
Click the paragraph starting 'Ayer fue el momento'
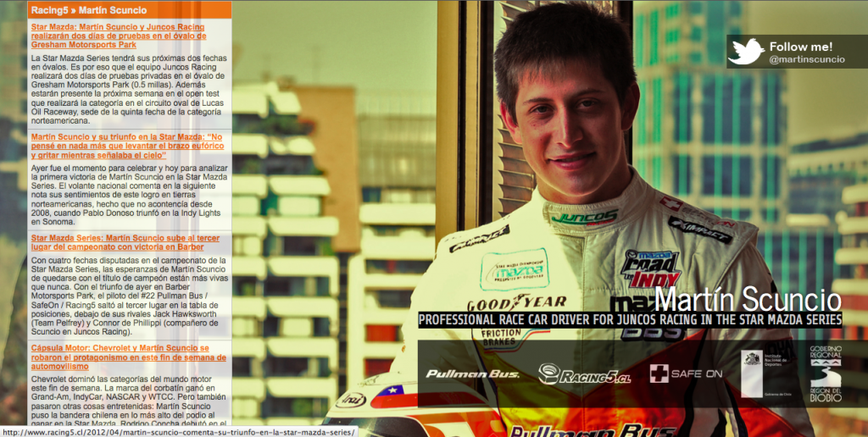(x=129, y=195)
